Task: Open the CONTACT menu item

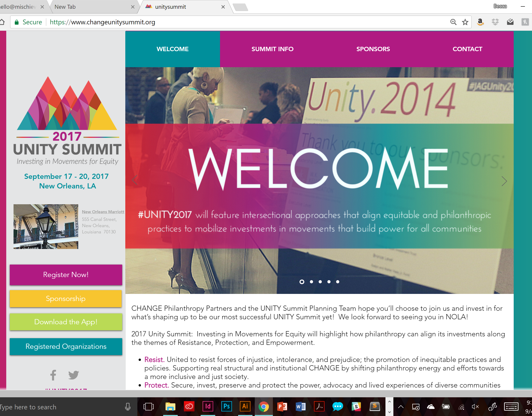Action: (467, 49)
